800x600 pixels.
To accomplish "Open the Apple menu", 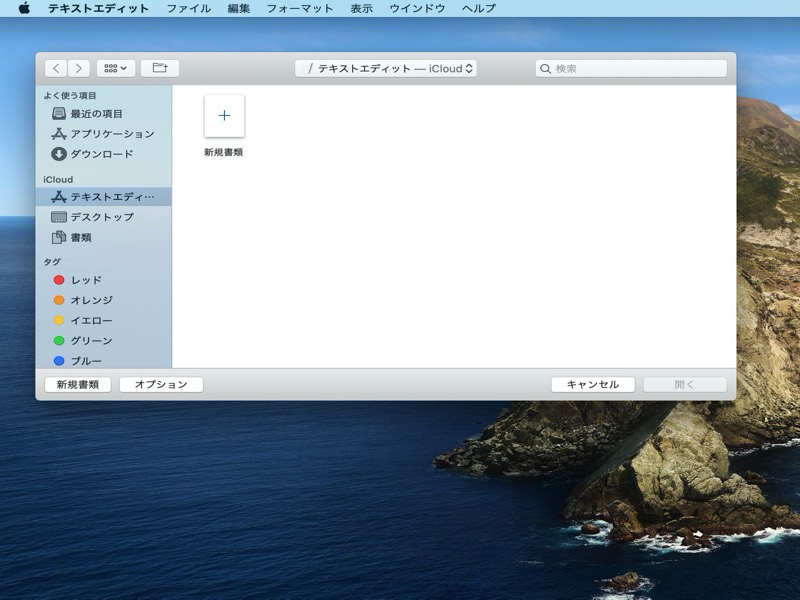I will (x=24, y=8).
